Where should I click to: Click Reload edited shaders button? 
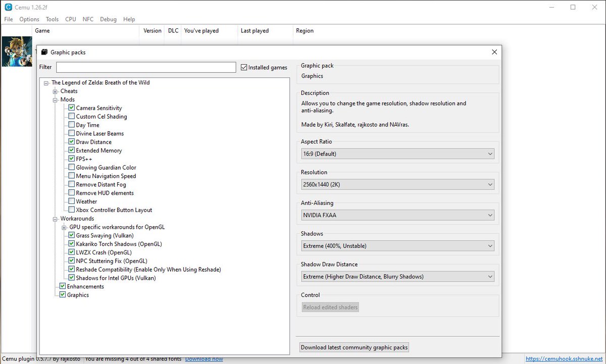pyautogui.click(x=330, y=307)
